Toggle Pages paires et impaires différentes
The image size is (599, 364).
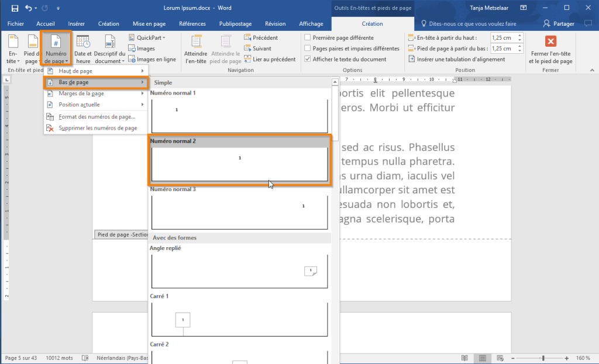pos(308,48)
